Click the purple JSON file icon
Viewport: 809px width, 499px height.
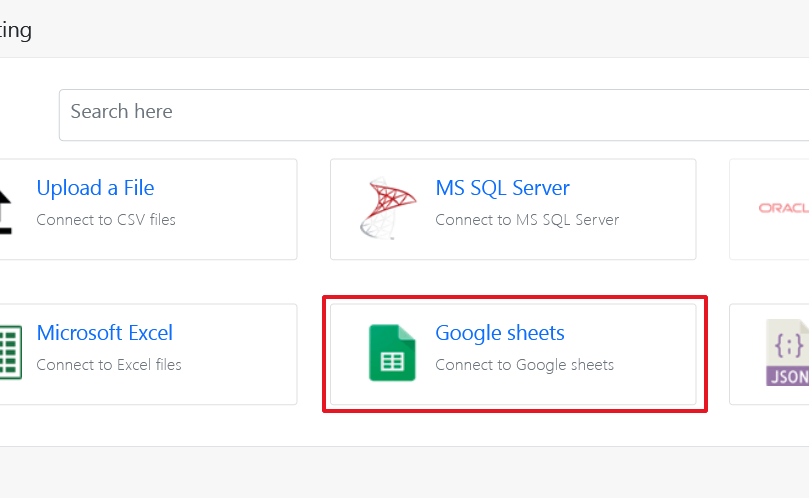[x=787, y=353]
